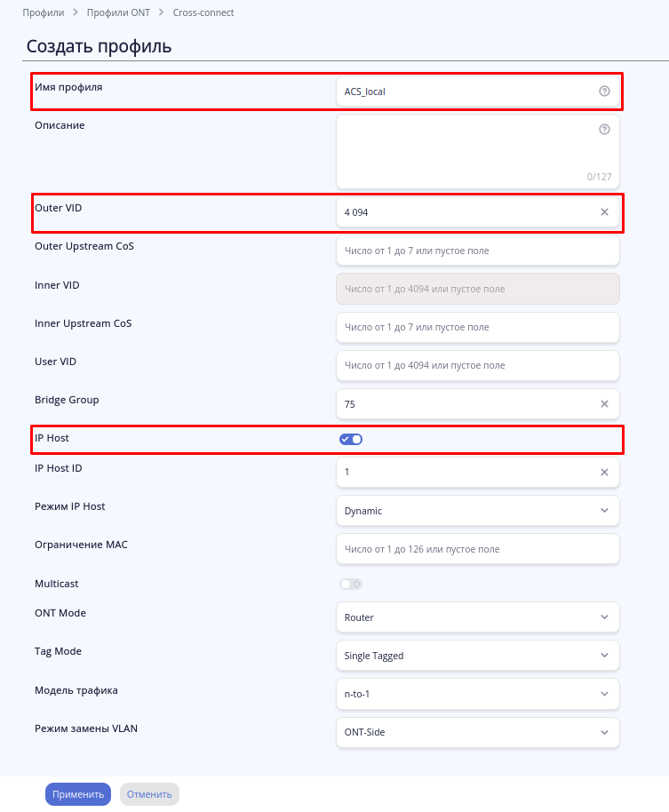669x812 pixels.
Task: Click into the User VID field
Action: click(477, 365)
